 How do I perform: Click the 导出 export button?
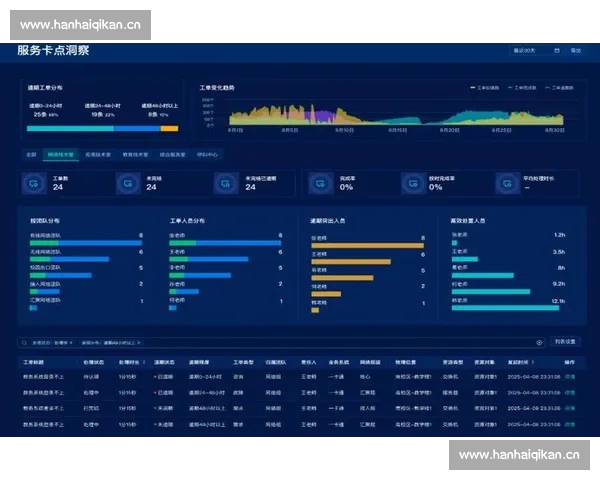pos(572,50)
